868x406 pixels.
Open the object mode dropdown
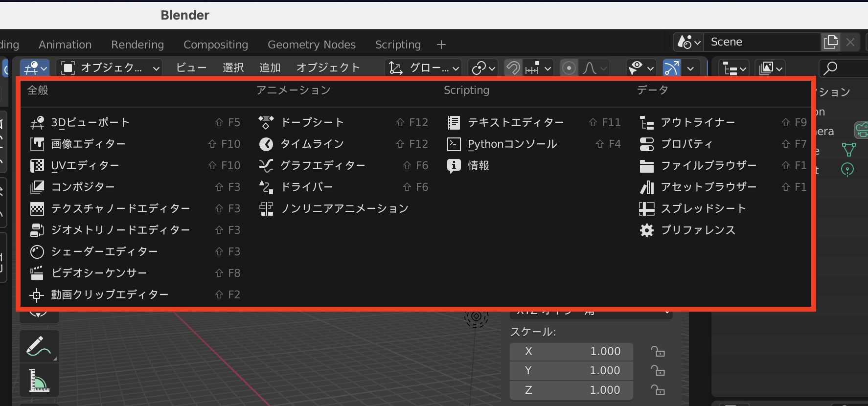111,68
